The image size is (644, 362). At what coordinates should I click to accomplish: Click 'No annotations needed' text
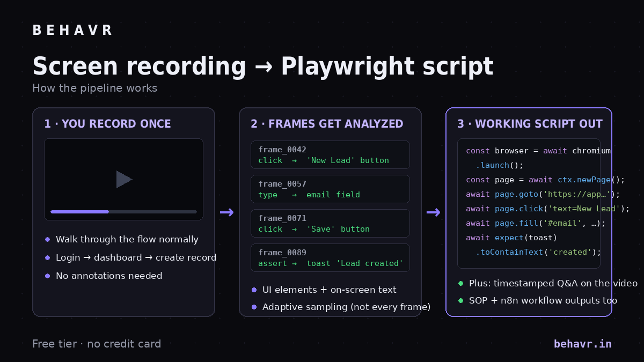[x=109, y=276]
